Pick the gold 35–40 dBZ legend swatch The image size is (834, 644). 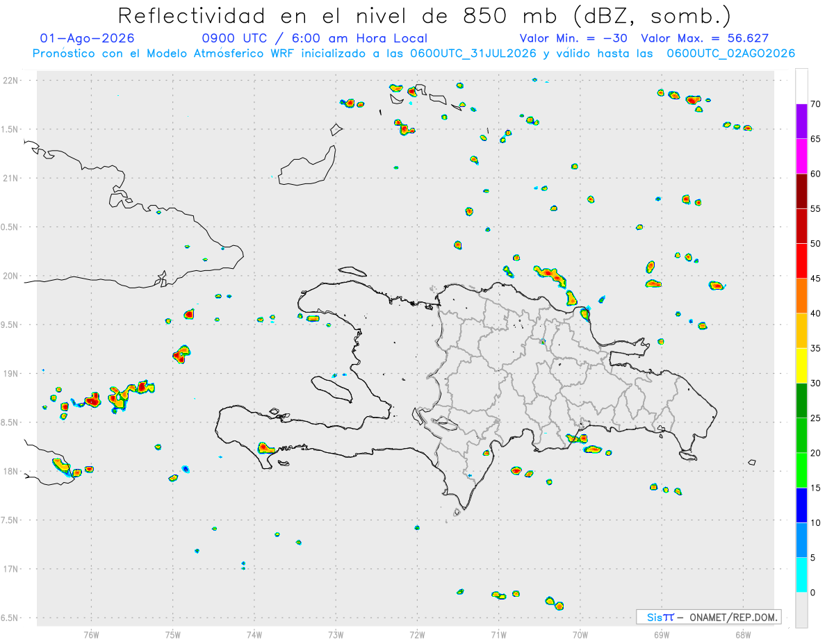(x=801, y=331)
